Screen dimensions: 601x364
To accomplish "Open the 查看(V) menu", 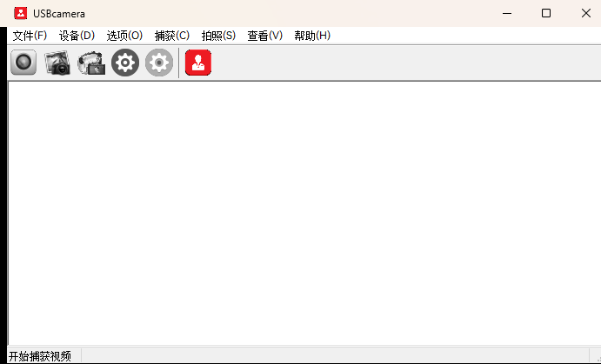I will 265,36.
